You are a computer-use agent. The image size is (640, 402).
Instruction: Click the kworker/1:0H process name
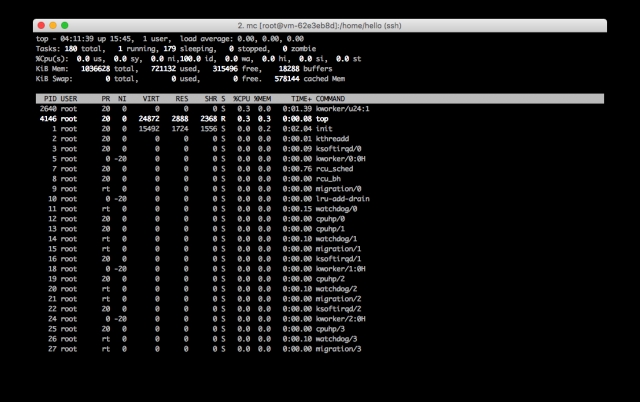click(x=340, y=269)
